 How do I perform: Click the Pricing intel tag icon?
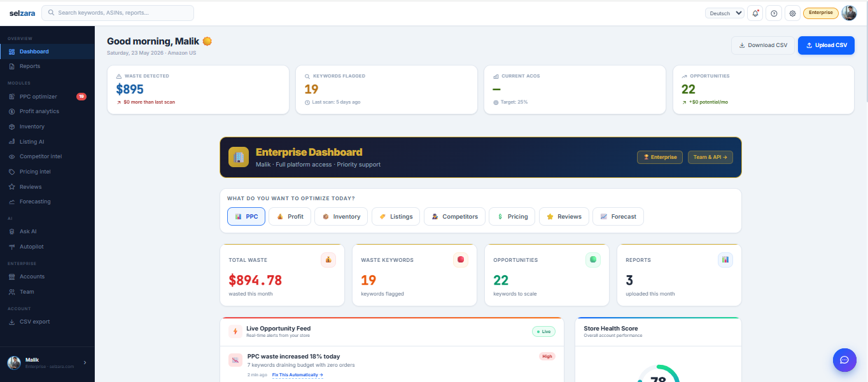pyautogui.click(x=12, y=172)
